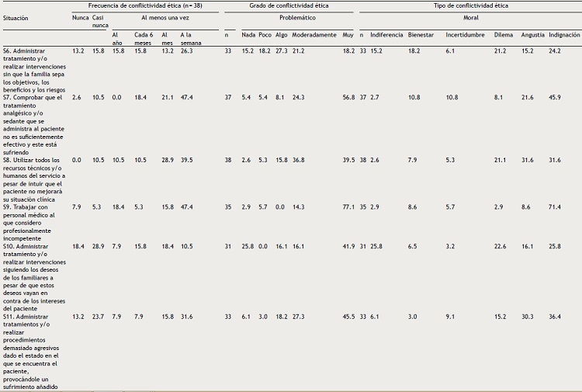Select the 'Casi nunca' column header
The width and height of the screenshot is (582, 392).
click(100, 22)
